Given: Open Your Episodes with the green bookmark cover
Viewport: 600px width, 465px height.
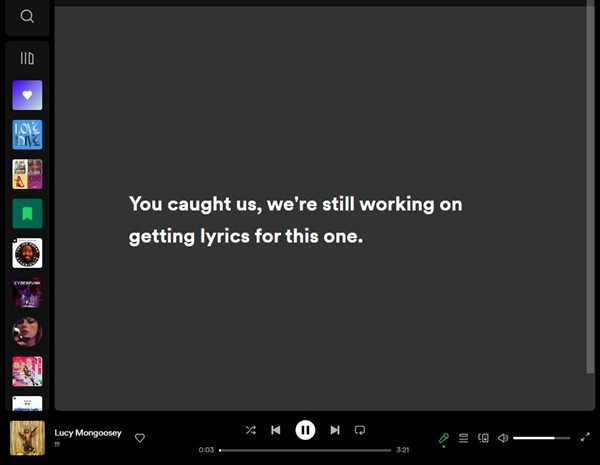Looking at the screenshot, I should [27, 214].
